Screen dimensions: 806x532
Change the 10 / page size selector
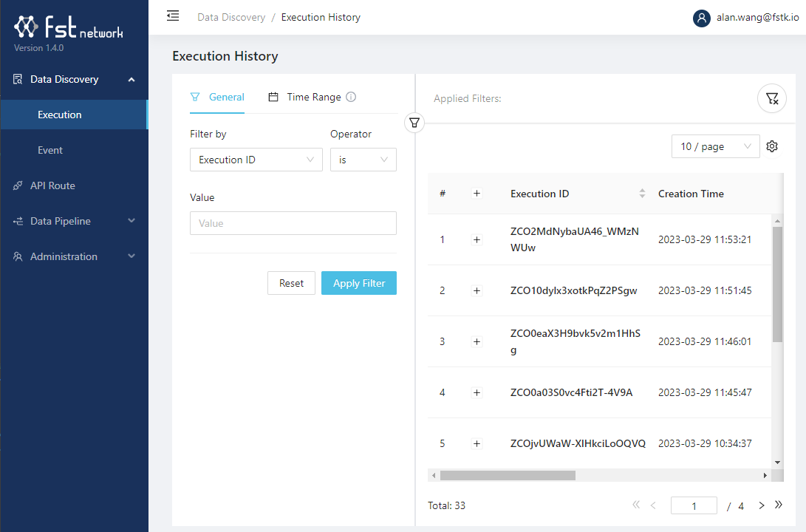click(x=715, y=146)
